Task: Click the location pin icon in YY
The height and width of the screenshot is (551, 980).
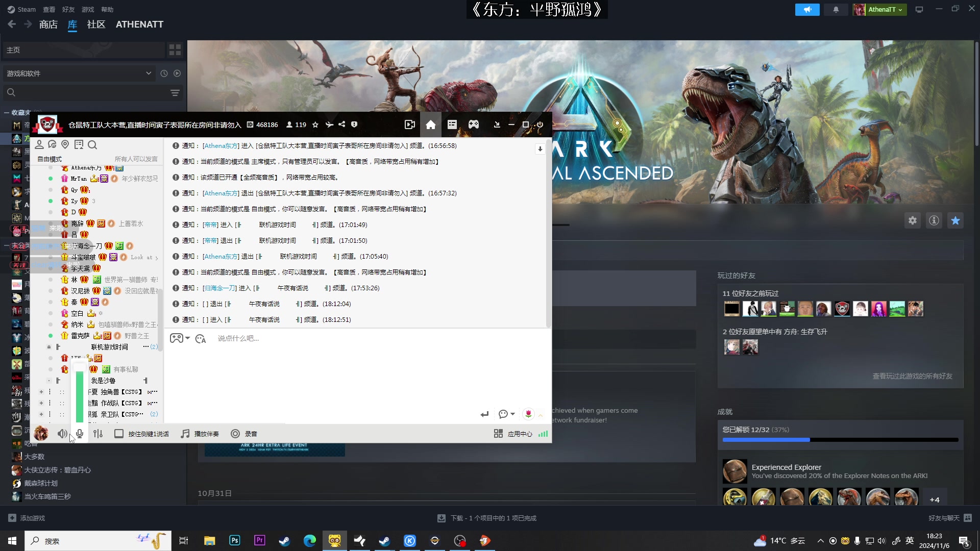Action: [x=65, y=145]
